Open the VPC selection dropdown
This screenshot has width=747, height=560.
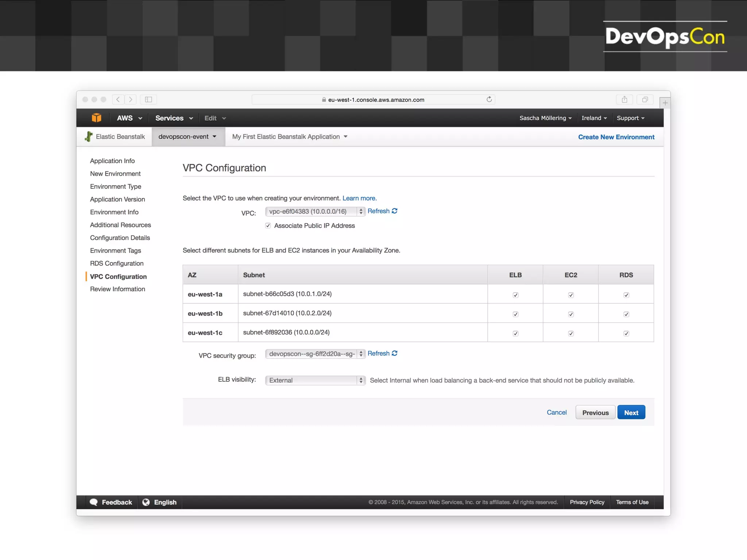point(315,211)
